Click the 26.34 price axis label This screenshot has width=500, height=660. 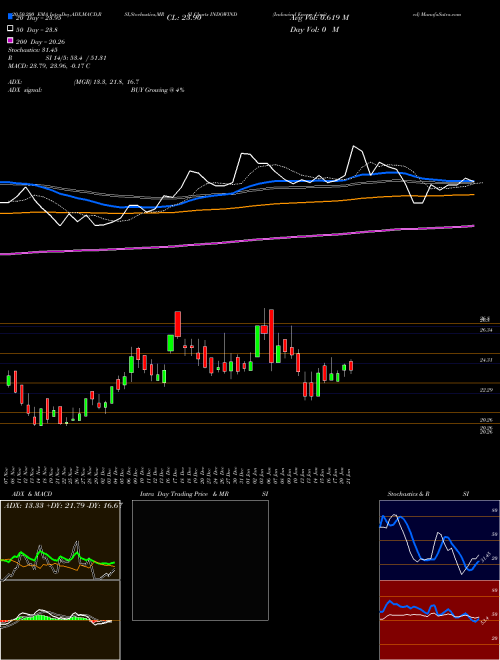486,330
